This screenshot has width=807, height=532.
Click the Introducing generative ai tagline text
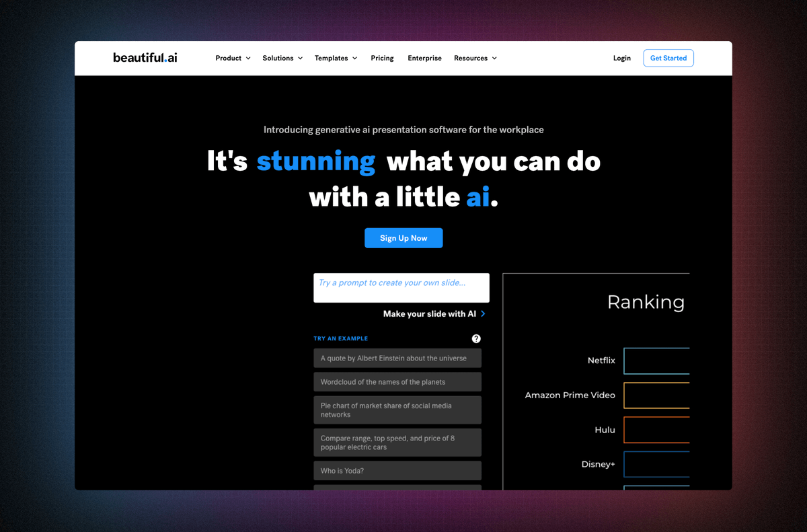point(403,130)
